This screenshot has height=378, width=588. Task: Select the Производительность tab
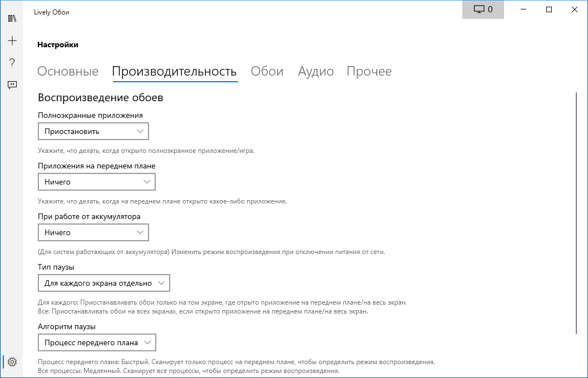pos(174,71)
